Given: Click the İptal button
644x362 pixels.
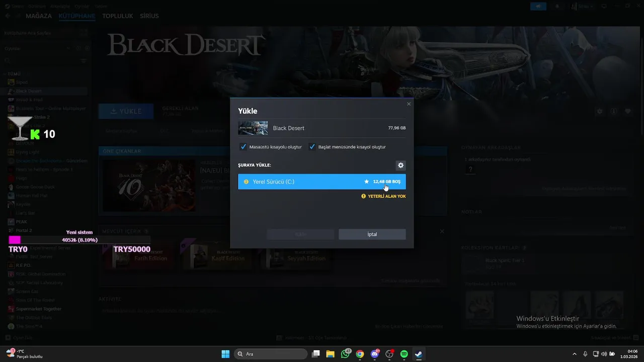Looking at the screenshot, I should click(372, 234).
